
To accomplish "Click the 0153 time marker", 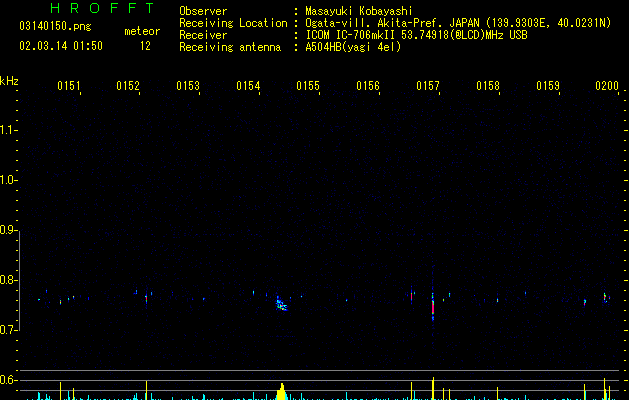I will click(188, 86).
